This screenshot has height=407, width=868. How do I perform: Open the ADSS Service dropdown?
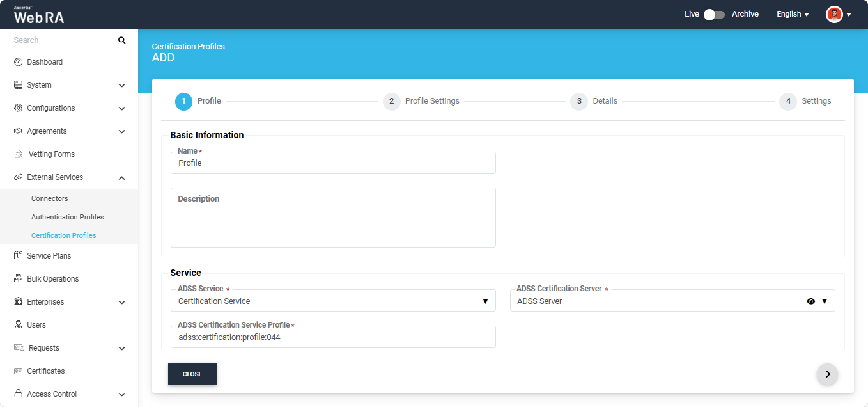333,301
